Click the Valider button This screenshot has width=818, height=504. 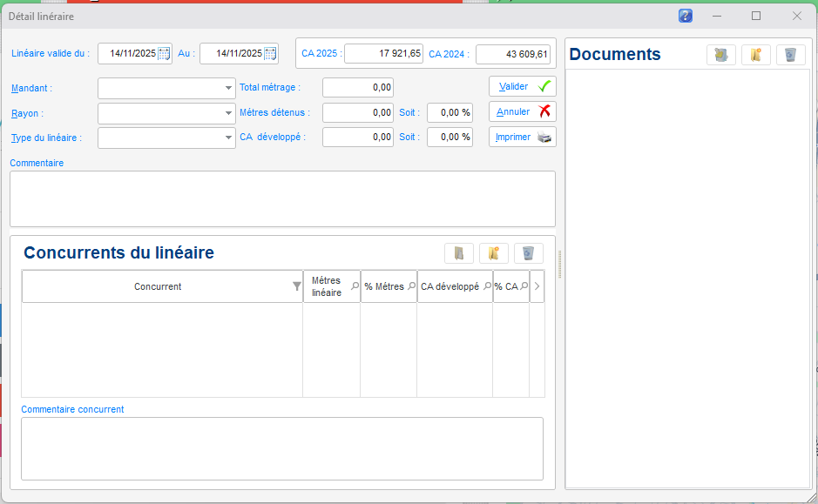(523, 87)
